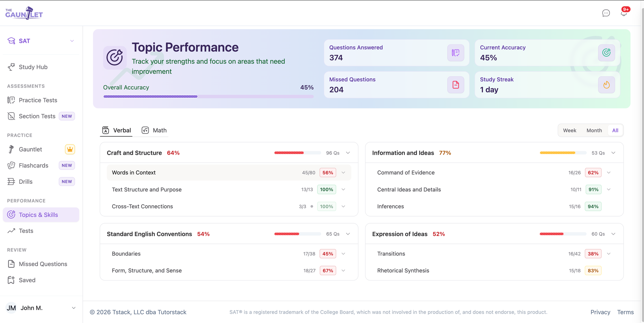This screenshot has width=644, height=323.
Task: Click the Current Accuracy target icon
Action: (606, 53)
